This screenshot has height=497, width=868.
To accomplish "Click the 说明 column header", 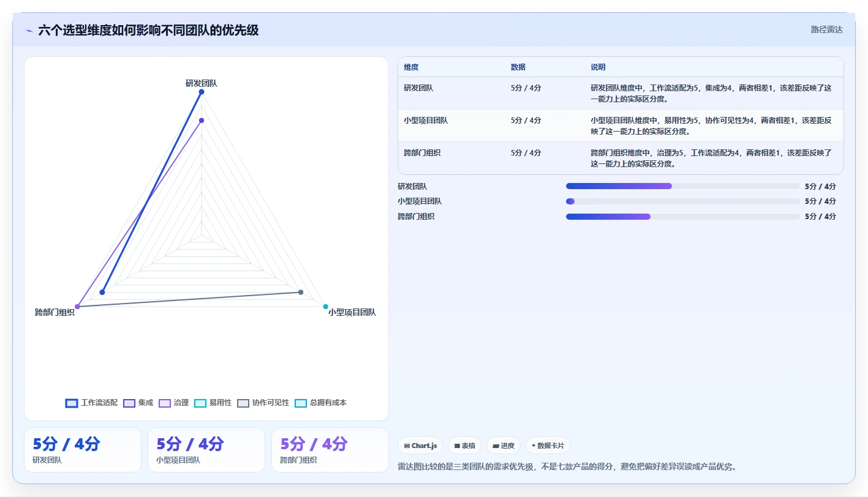I will coord(598,67).
